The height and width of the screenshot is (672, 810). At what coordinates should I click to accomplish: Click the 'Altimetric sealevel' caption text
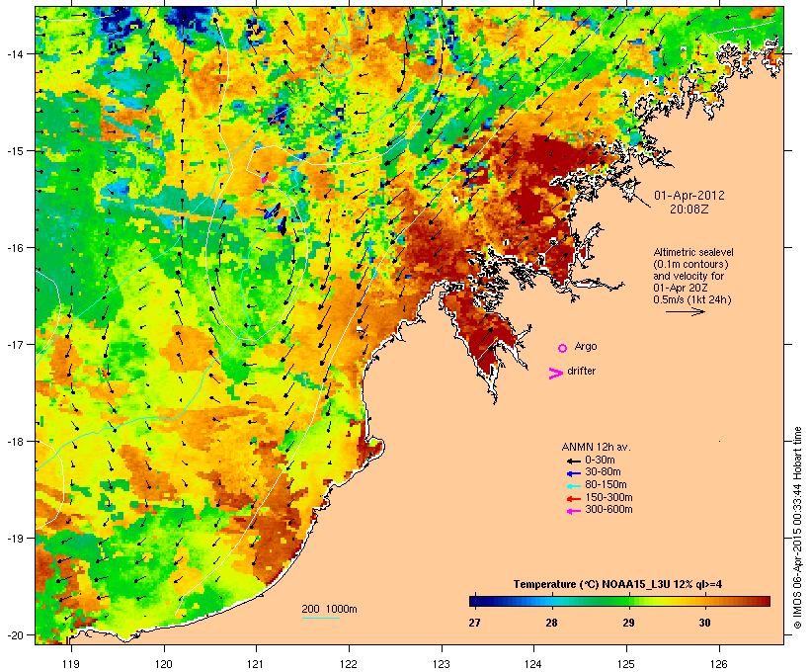pyautogui.click(x=693, y=252)
